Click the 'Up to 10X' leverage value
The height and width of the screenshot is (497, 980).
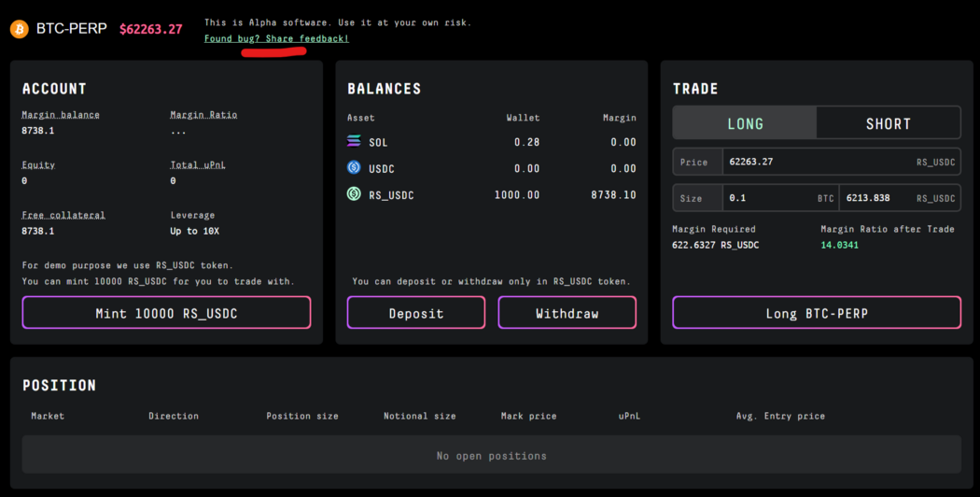(x=194, y=231)
